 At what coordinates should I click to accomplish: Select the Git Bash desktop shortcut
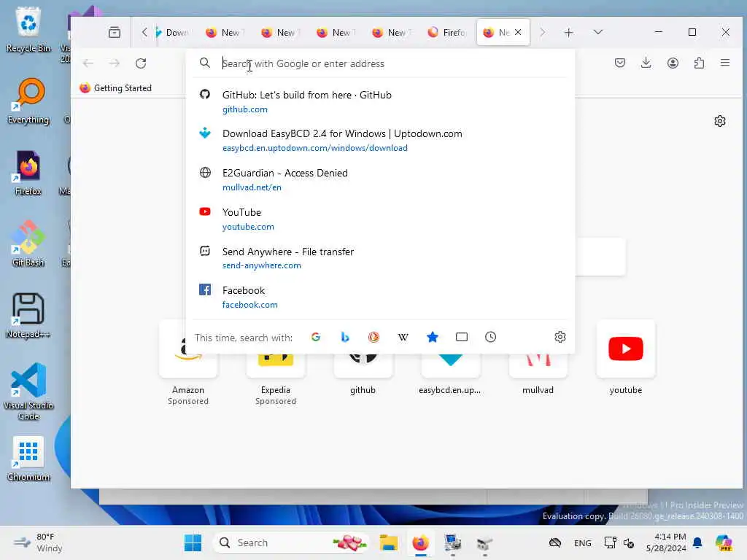[x=28, y=244]
